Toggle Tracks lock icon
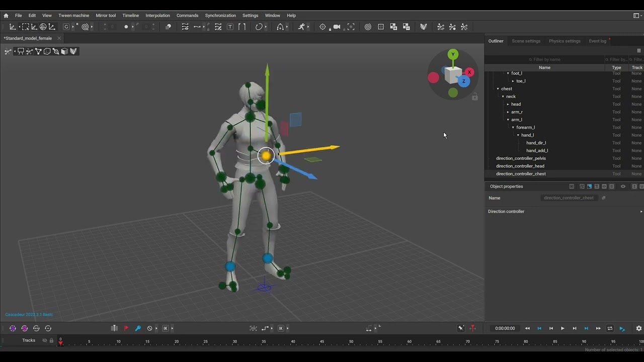The width and height of the screenshot is (644, 362). click(51, 340)
